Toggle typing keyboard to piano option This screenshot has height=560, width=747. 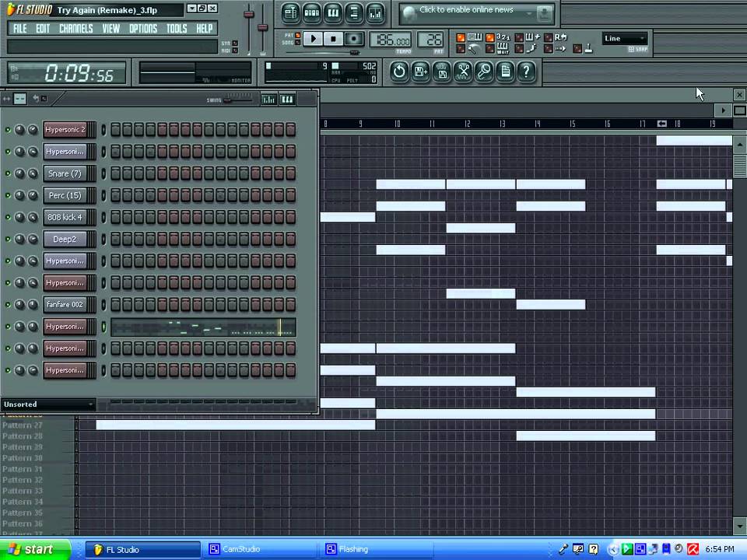pyautogui.click(x=461, y=37)
